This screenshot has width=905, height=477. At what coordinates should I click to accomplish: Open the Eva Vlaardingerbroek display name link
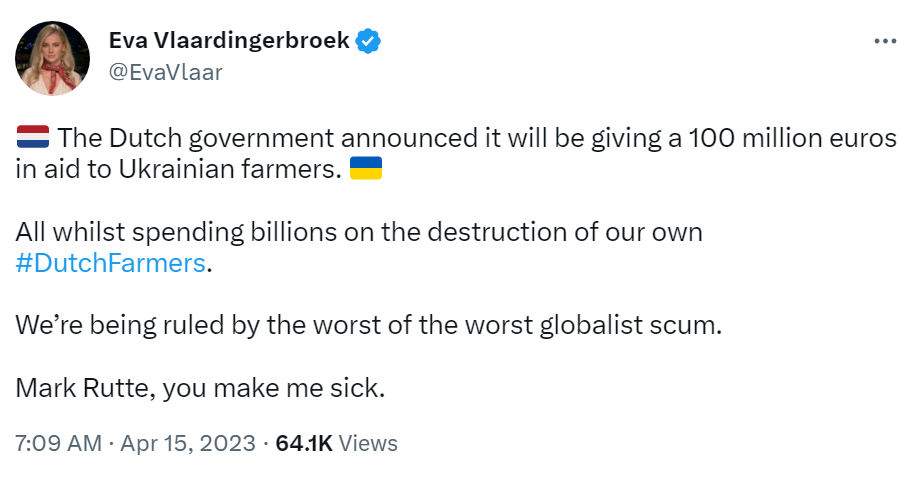(228, 41)
